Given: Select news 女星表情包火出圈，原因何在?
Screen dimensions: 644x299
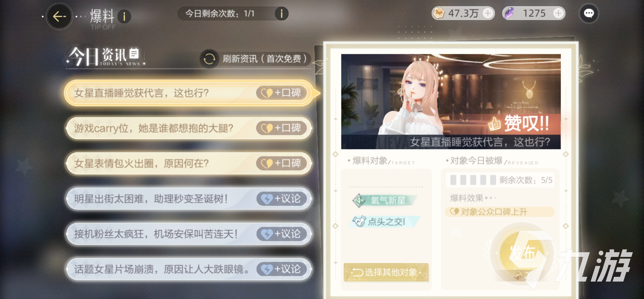Looking at the screenshot, I should point(189,163).
